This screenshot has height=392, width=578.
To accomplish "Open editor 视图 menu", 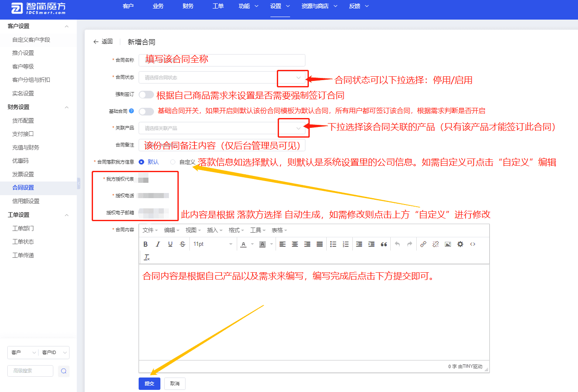I will click(x=193, y=230).
